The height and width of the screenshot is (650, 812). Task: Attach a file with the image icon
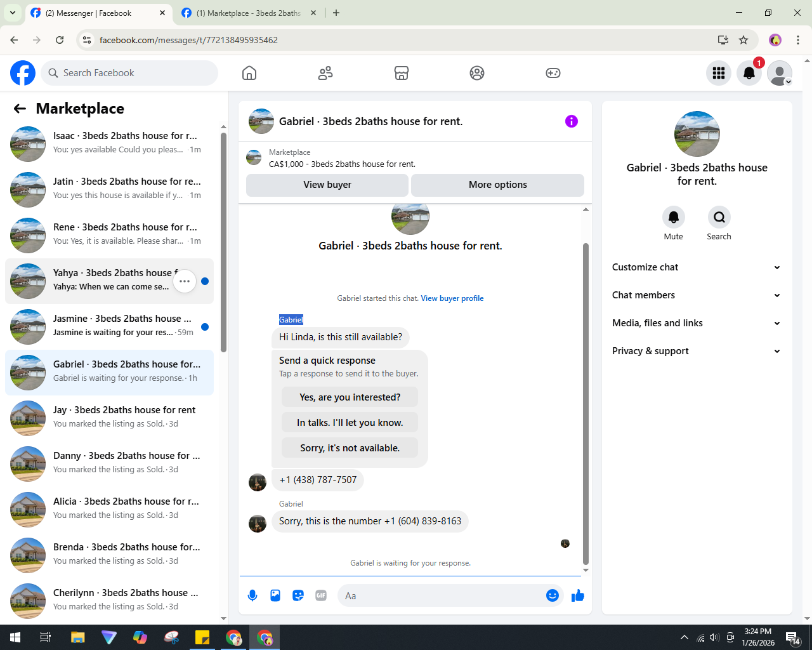coord(275,595)
